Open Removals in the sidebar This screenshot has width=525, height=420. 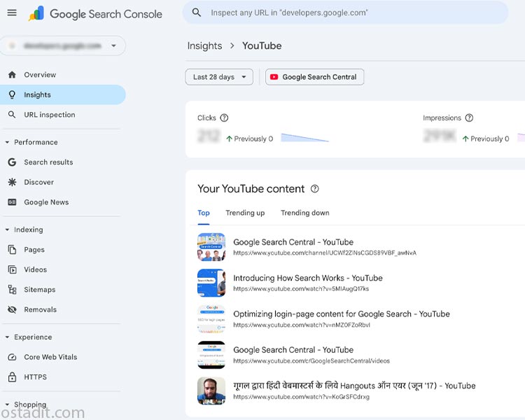click(x=62, y=309)
